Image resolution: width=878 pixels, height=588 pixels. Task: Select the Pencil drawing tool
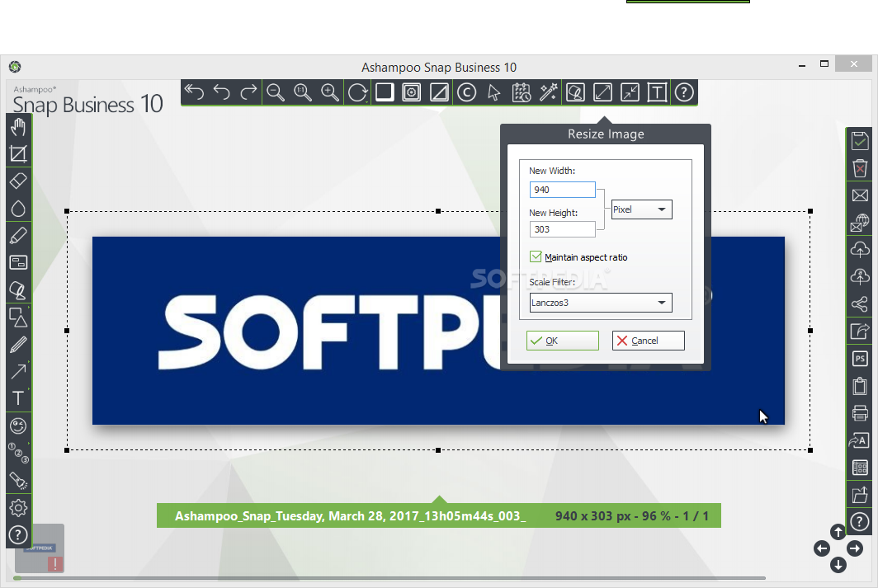[18, 345]
